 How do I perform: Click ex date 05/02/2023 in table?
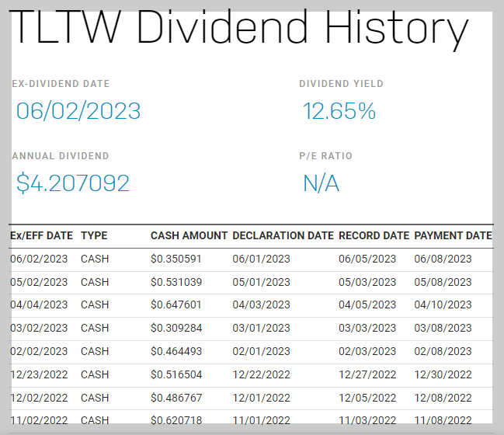[x=39, y=282]
